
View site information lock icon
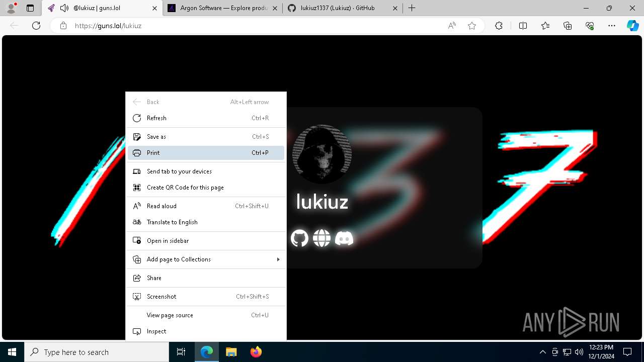[x=63, y=26]
